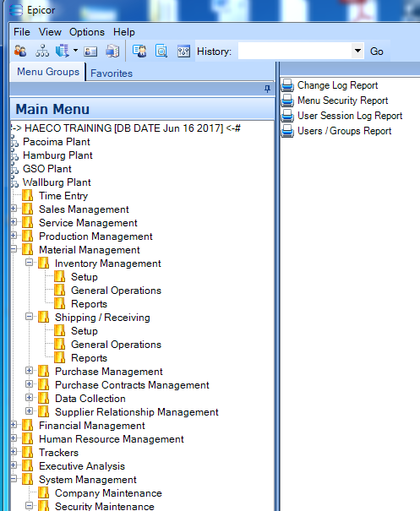Click the Executive Analysis folder icon

click(27, 465)
